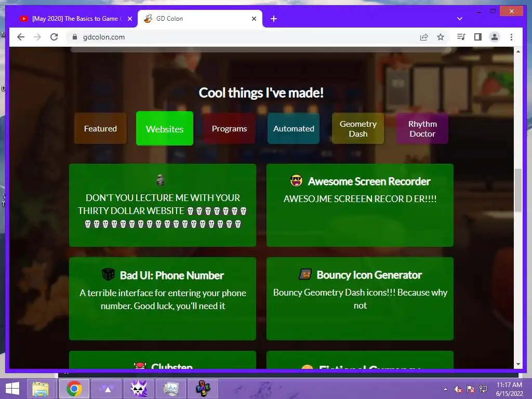Image resolution: width=532 pixels, height=399 pixels.
Task: Open the Chrome three-dot menu
Action: coord(511,37)
